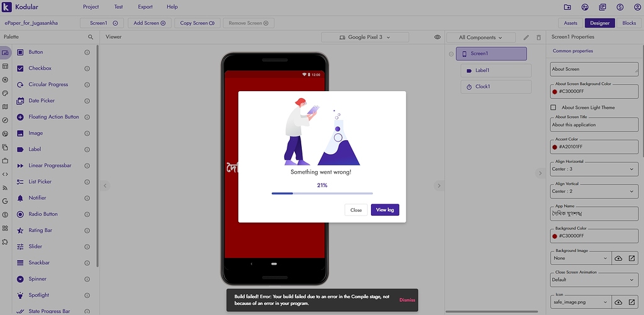Click the About Screen Title input field

[594, 124]
